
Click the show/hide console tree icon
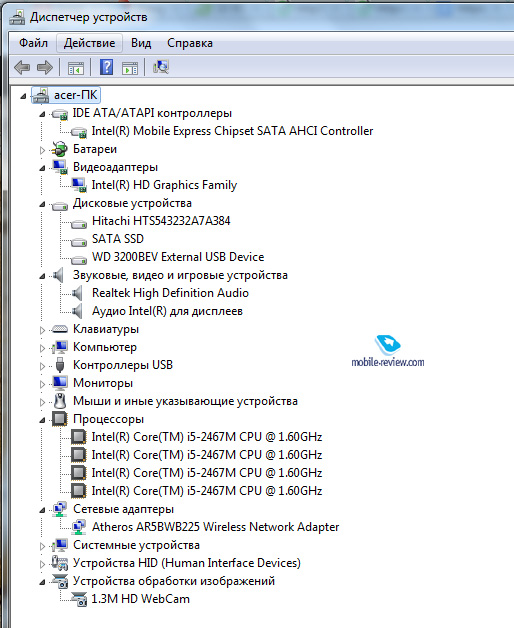coord(76,68)
